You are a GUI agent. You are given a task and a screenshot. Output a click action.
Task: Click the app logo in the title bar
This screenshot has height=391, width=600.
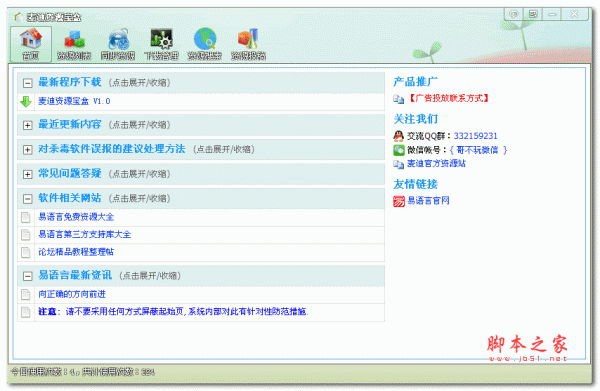[18, 17]
